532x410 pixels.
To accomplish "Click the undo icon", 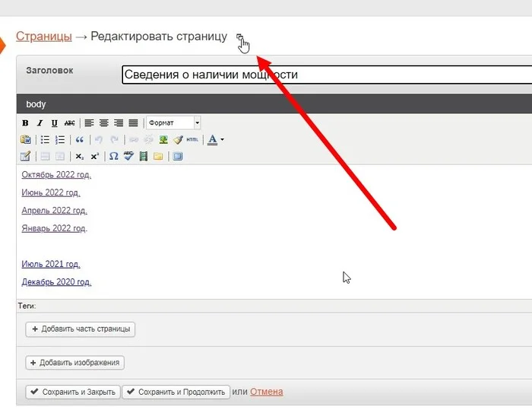I will [x=99, y=140].
